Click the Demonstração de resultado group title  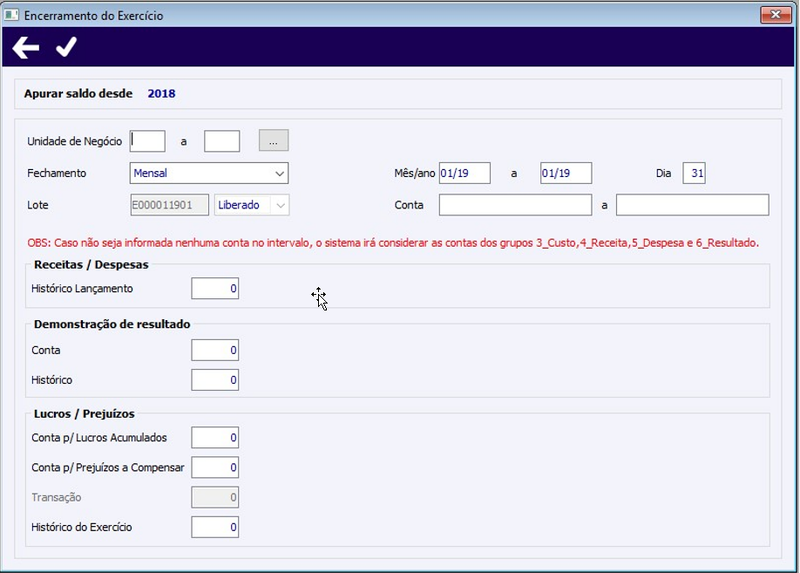coord(112,324)
